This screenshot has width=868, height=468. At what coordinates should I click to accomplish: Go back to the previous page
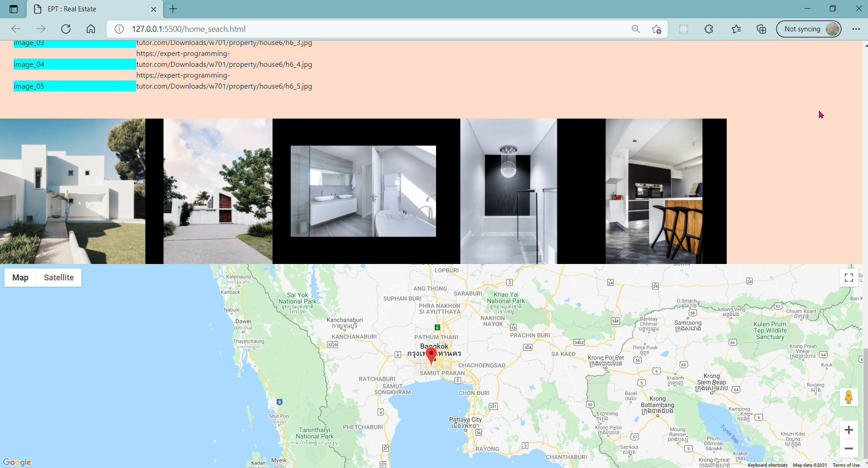16,29
